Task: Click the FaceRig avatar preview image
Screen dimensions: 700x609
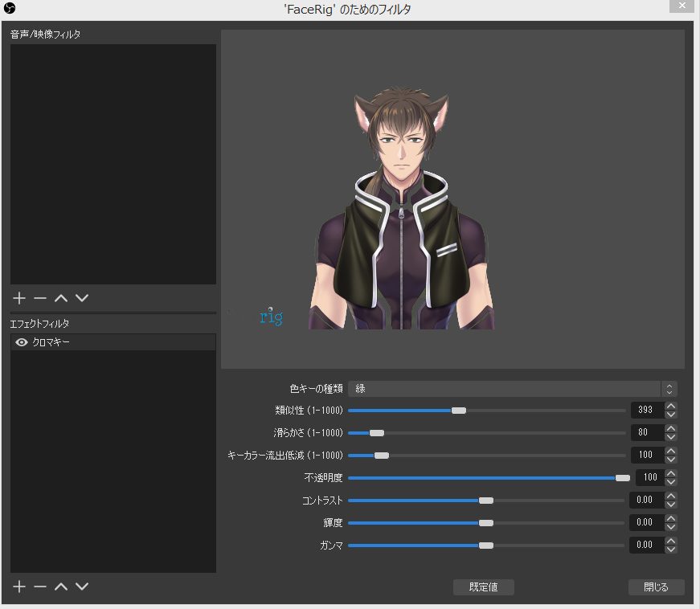Action: 402,208
